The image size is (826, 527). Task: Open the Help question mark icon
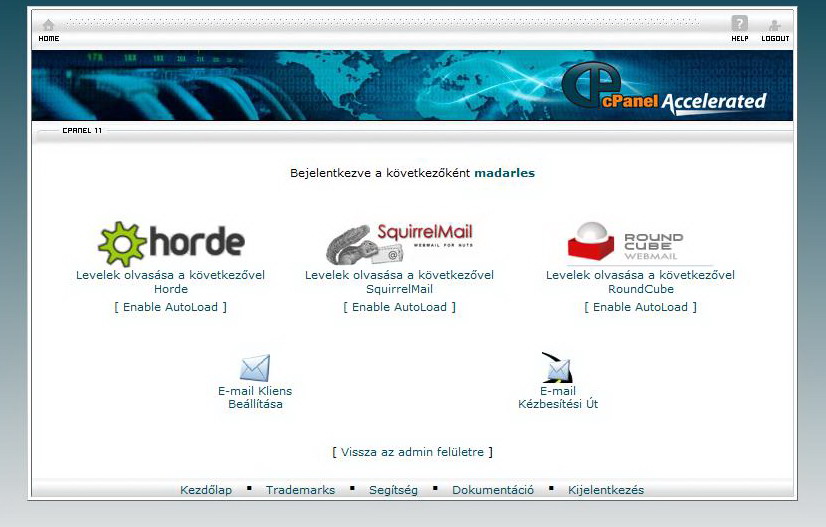[x=740, y=23]
